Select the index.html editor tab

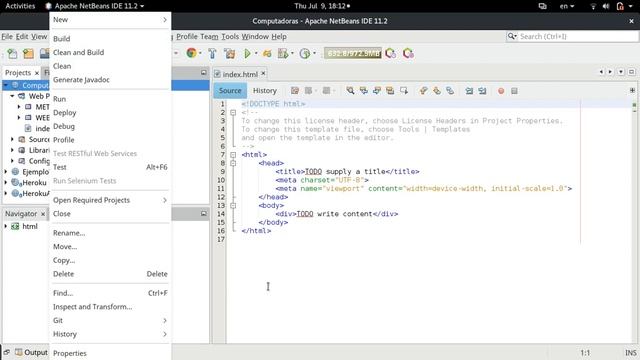click(240, 74)
